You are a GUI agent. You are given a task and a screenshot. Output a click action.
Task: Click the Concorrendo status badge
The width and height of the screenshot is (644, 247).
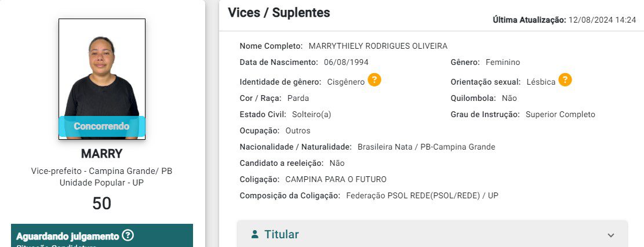101,126
